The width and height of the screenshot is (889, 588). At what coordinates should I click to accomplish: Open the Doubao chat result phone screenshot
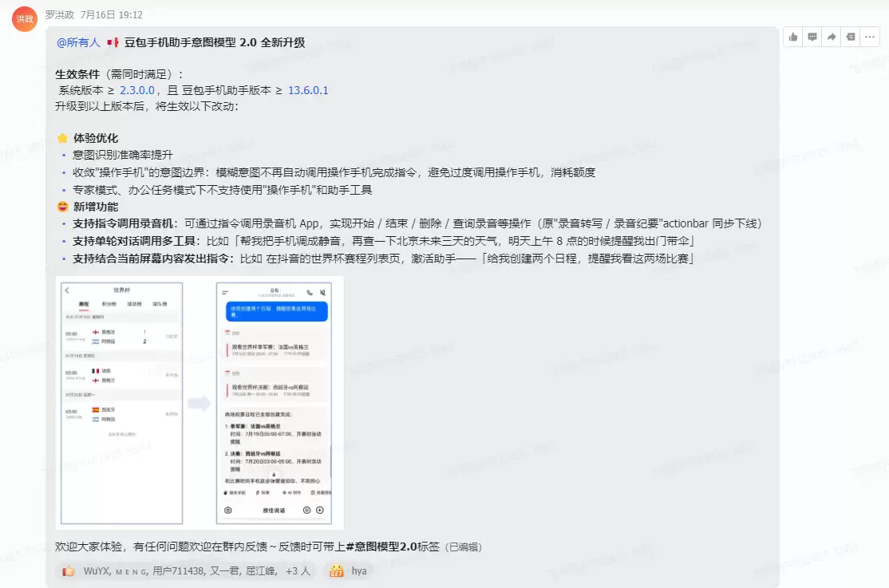pyautogui.click(x=274, y=403)
